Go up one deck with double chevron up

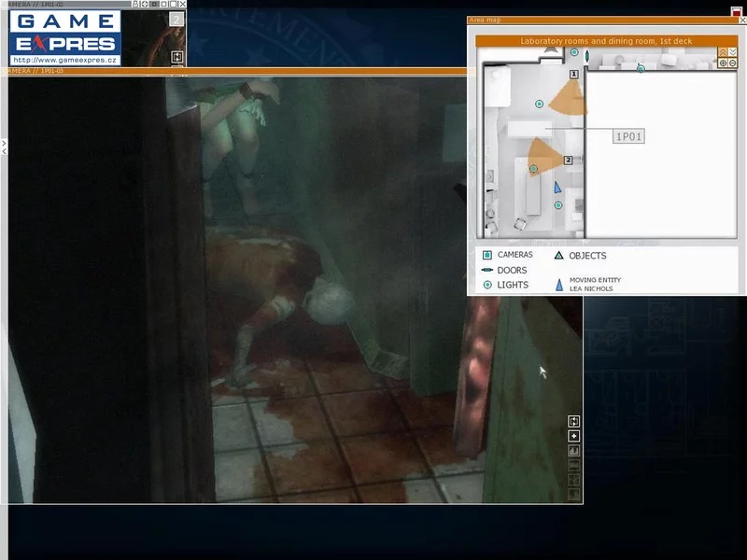[723, 51]
